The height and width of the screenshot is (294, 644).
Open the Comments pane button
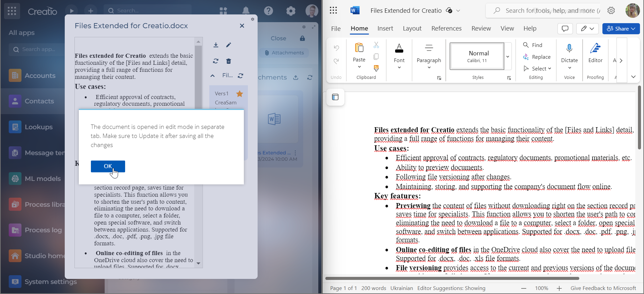[x=565, y=29]
